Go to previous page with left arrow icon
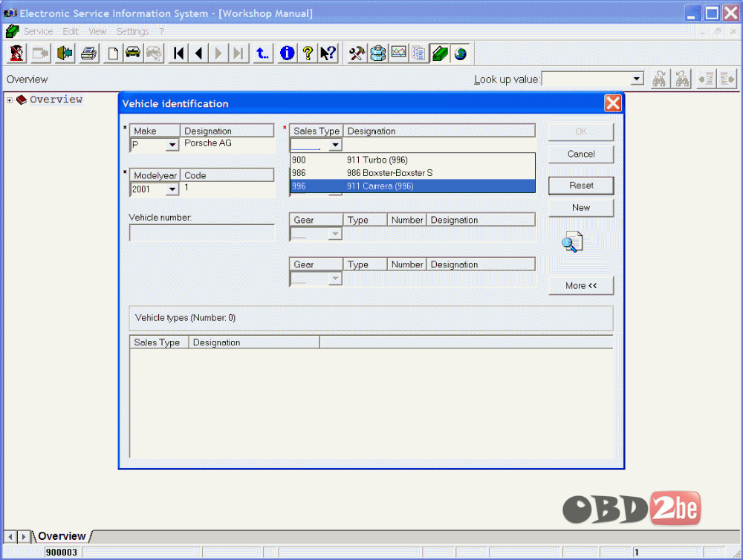This screenshot has width=743, height=560. click(198, 53)
